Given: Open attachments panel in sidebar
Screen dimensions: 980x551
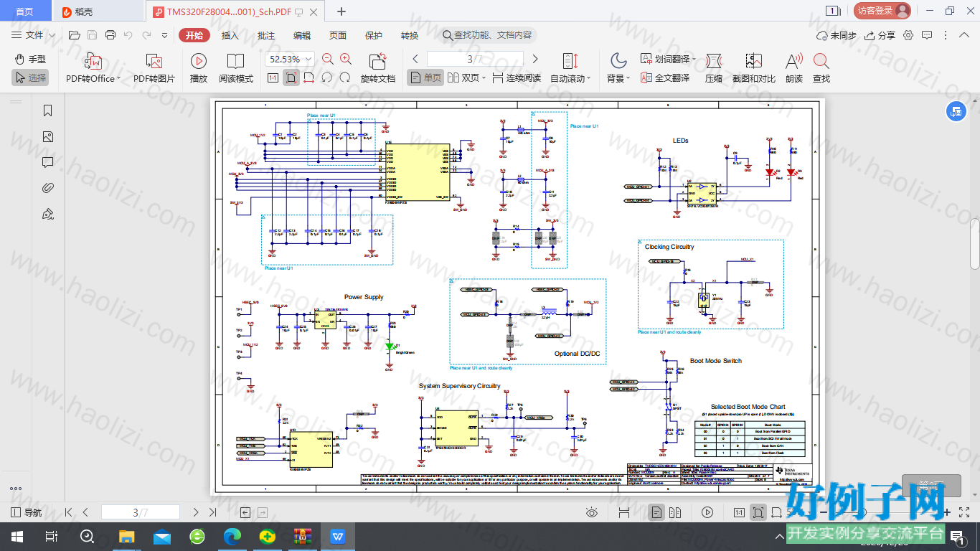Looking at the screenshot, I should (48, 188).
